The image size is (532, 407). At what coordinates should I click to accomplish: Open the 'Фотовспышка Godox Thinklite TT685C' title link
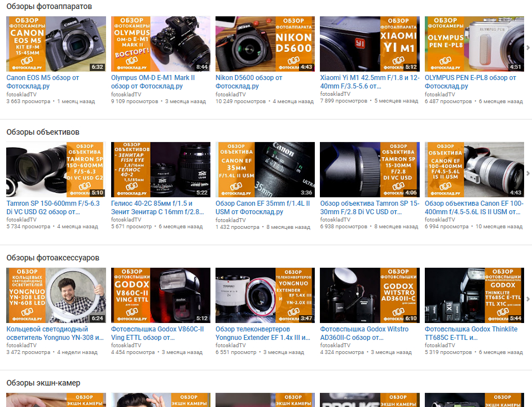tap(471, 333)
